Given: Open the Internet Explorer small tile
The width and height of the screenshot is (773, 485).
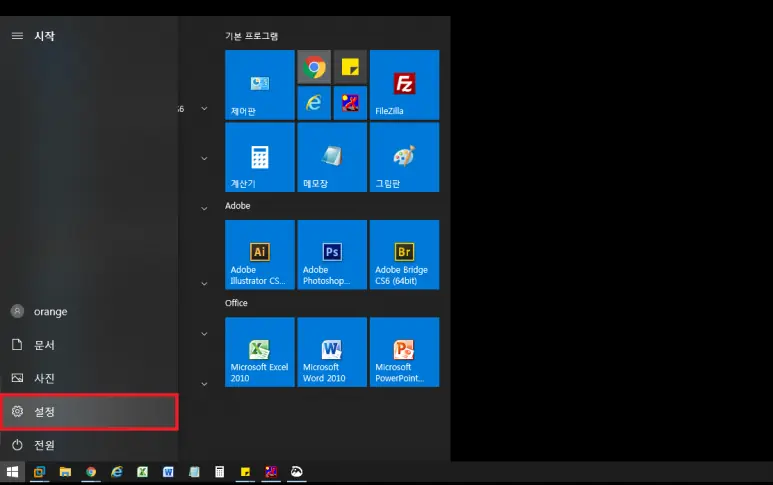Looking at the screenshot, I should tap(314, 103).
